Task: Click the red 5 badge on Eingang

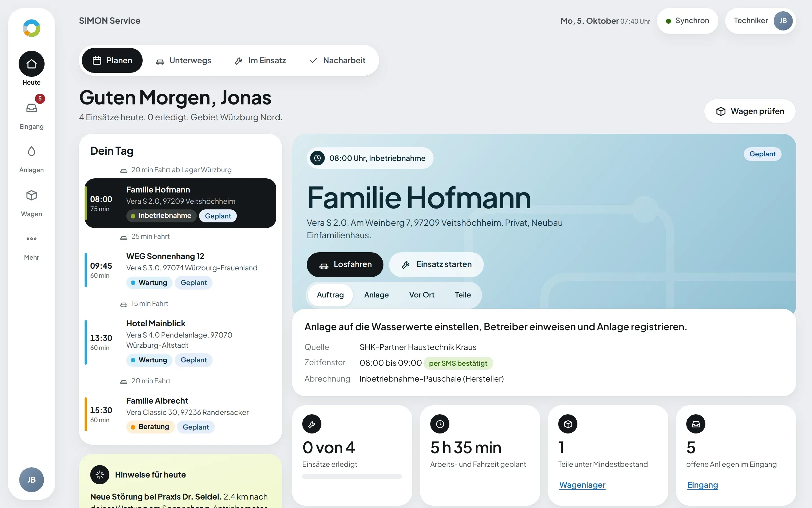Action: [x=40, y=98]
